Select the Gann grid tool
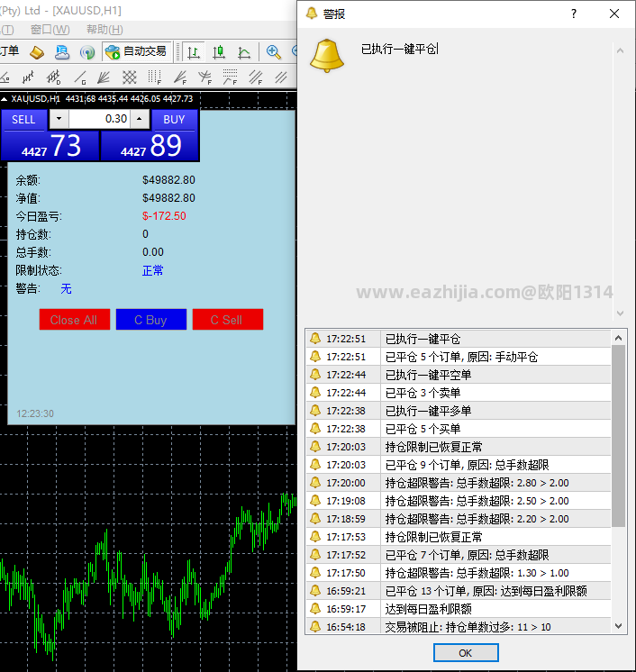Screen dimensions: 636x672 click(x=130, y=77)
